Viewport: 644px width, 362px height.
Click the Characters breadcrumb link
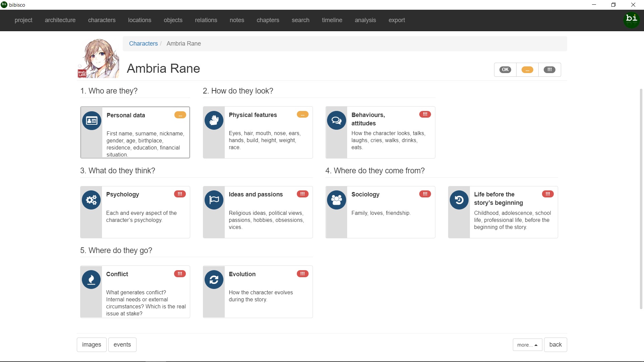tap(143, 44)
